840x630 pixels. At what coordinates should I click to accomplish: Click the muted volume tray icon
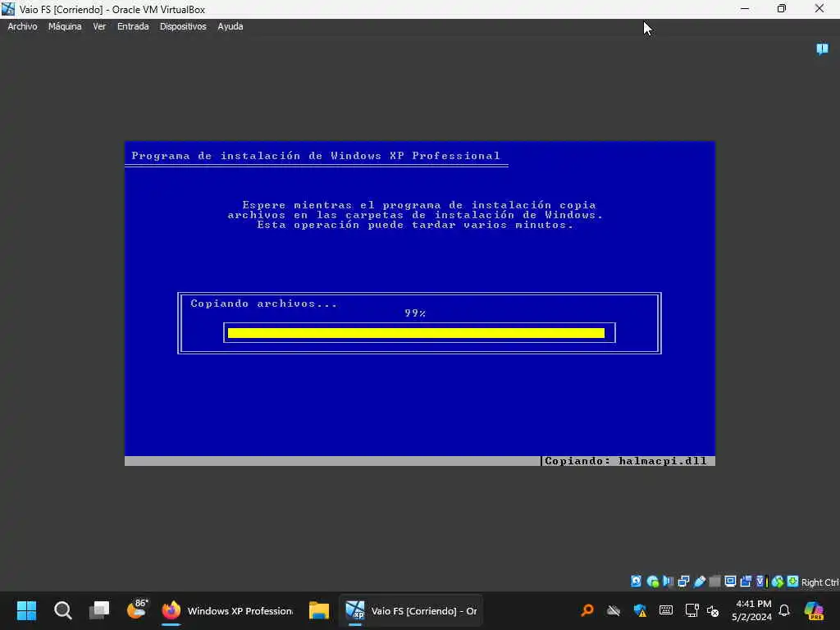point(713,610)
